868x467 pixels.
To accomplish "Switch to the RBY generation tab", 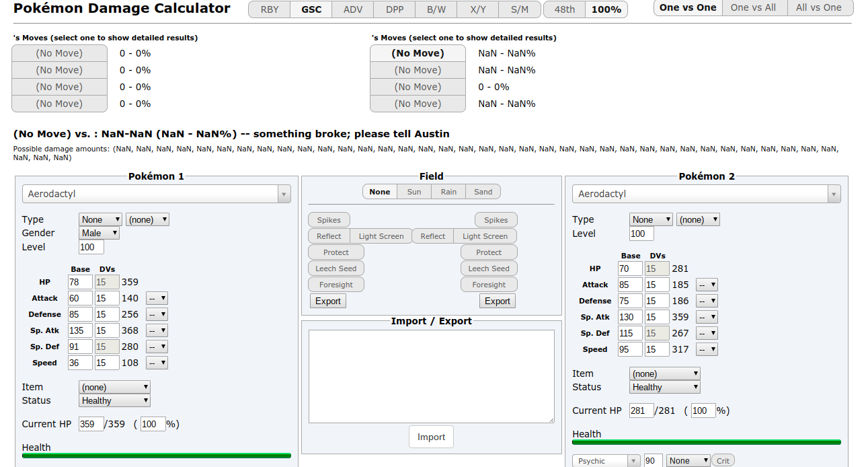I will tap(270, 9).
